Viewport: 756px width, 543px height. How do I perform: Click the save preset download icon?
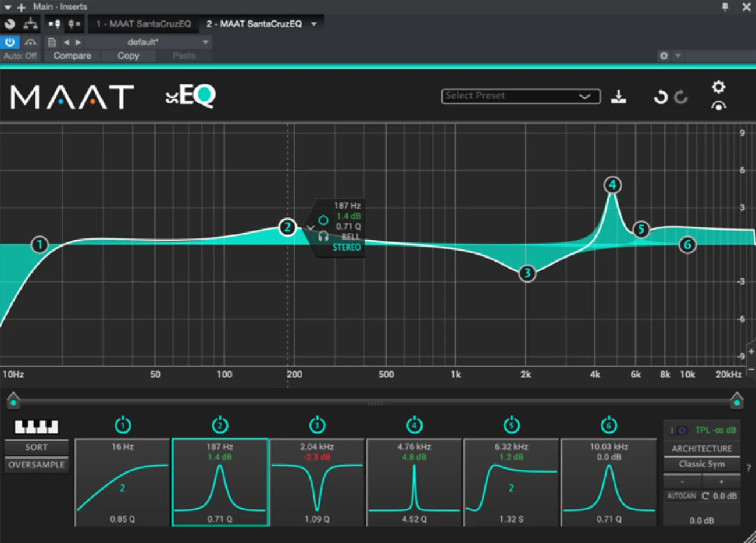click(619, 97)
